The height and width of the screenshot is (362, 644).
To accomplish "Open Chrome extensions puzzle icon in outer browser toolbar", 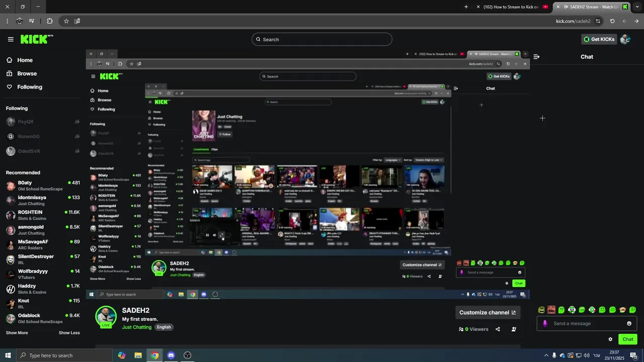I will point(49,21).
